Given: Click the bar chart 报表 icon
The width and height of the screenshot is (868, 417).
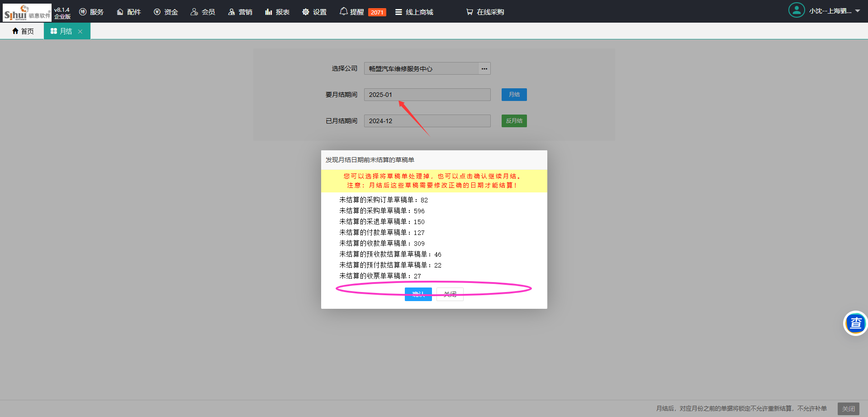Looking at the screenshot, I should 269,12.
